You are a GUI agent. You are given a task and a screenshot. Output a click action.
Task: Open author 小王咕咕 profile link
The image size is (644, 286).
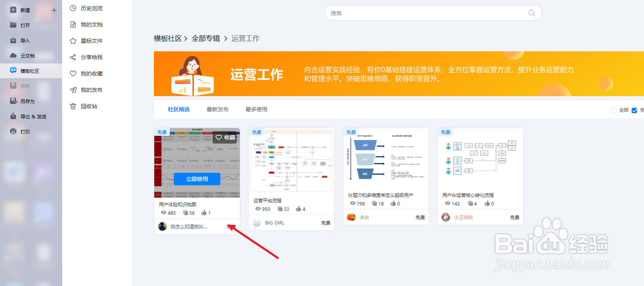point(463,218)
